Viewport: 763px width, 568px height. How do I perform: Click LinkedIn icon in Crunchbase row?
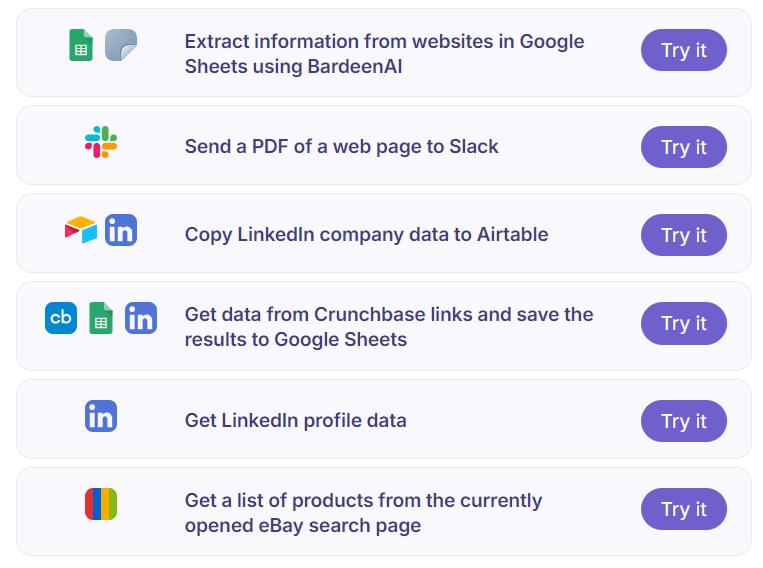pos(141,318)
